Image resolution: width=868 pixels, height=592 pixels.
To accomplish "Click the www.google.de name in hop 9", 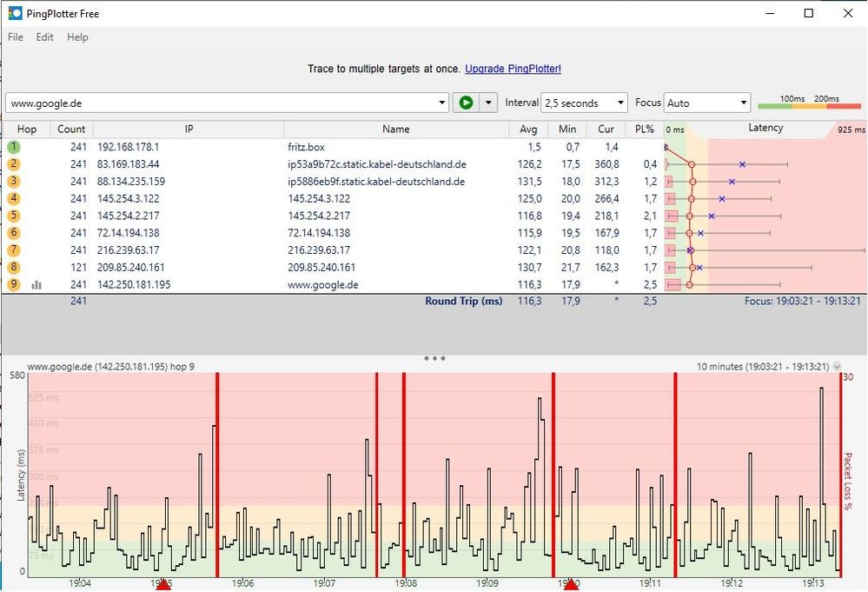I will point(322,284).
